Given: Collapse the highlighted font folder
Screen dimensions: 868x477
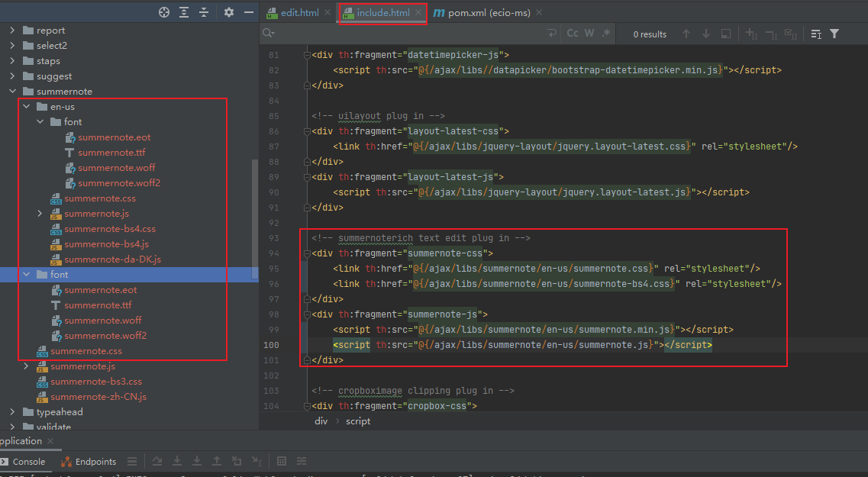Looking at the screenshot, I should 26,275.
